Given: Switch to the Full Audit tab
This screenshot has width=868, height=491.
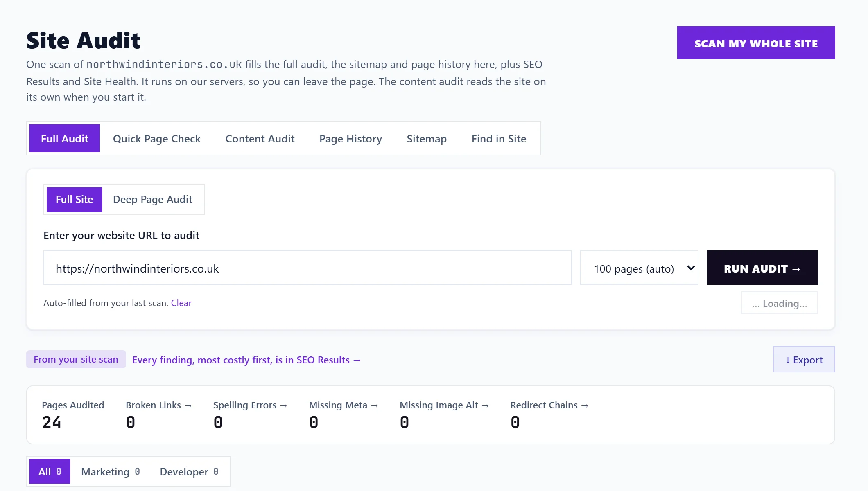Looking at the screenshot, I should pyautogui.click(x=65, y=138).
